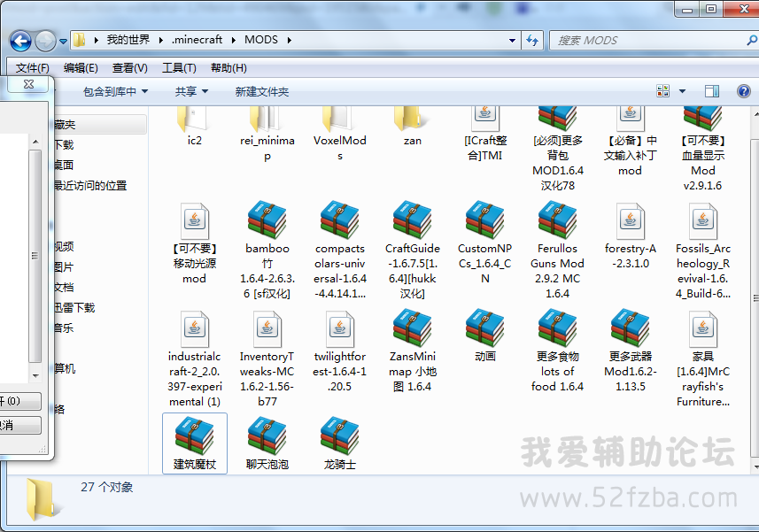The width and height of the screenshot is (759, 532).
Task: Select the Fossils_Archeology_Revival jar file
Action: coord(703,251)
